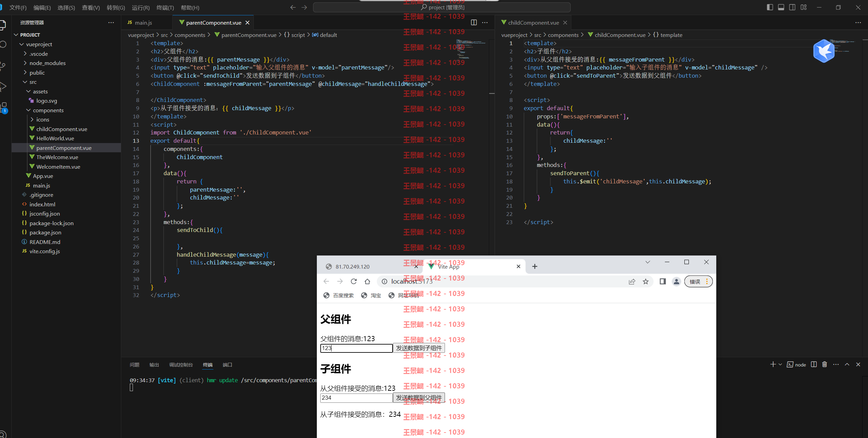Screen dimensions: 868x438
Task: Open HelloWorld.vue file
Action: coord(55,138)
